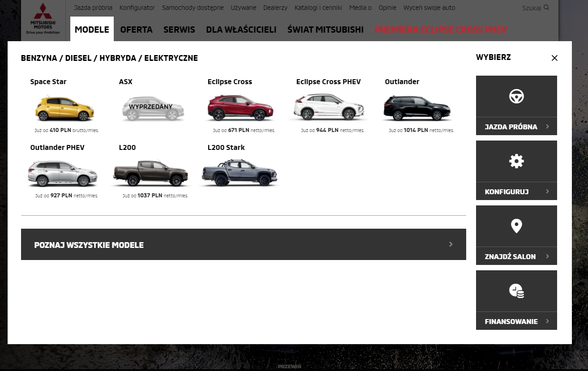The image size is (588, 371).
Task: Open the Serwis menu
Action: pos(179,30)
